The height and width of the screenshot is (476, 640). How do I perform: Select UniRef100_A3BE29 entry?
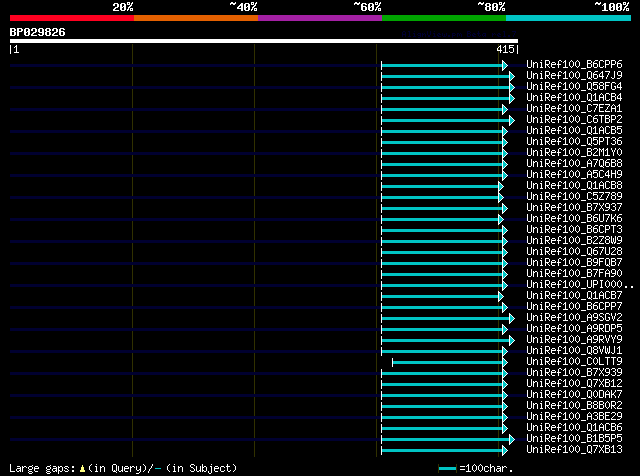click(574, 417)
